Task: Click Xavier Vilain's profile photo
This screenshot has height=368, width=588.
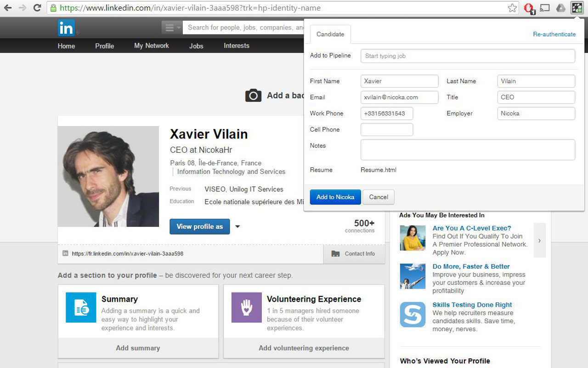Action: [x=108, y=176]
